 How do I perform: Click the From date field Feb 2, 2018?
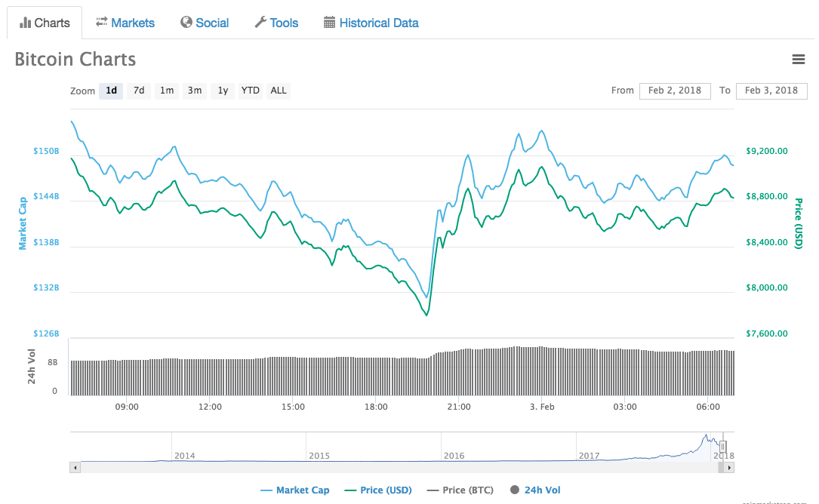click(675, 91)
